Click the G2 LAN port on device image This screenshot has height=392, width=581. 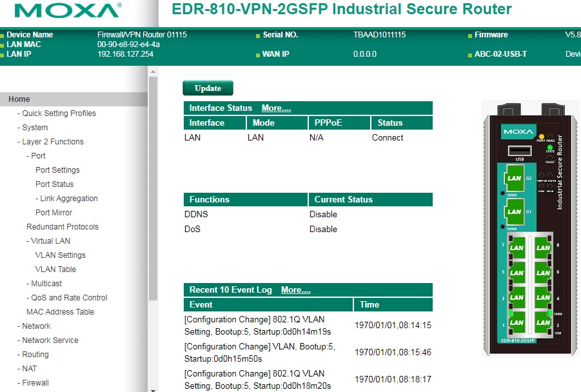coord(515,178)
